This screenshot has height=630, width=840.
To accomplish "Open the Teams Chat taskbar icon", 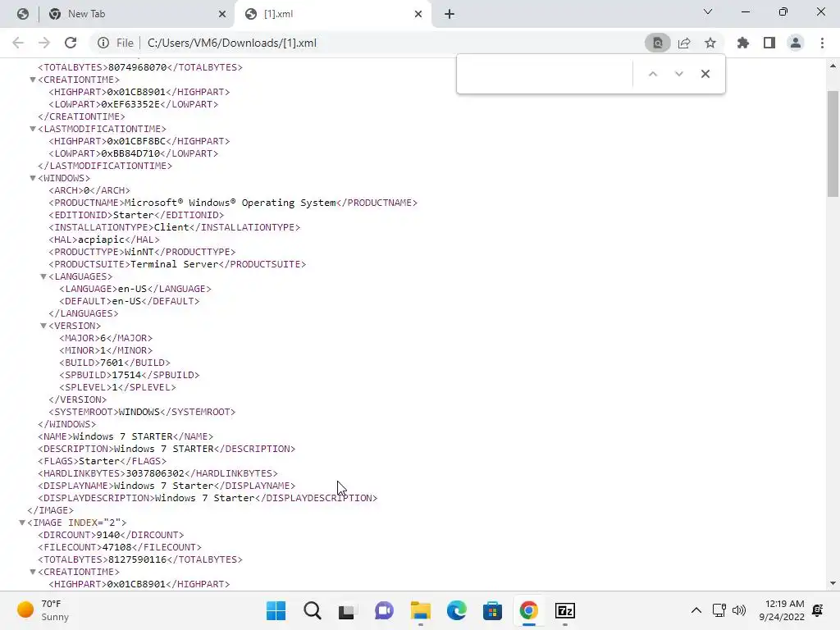I will click(x=384, y=610).
